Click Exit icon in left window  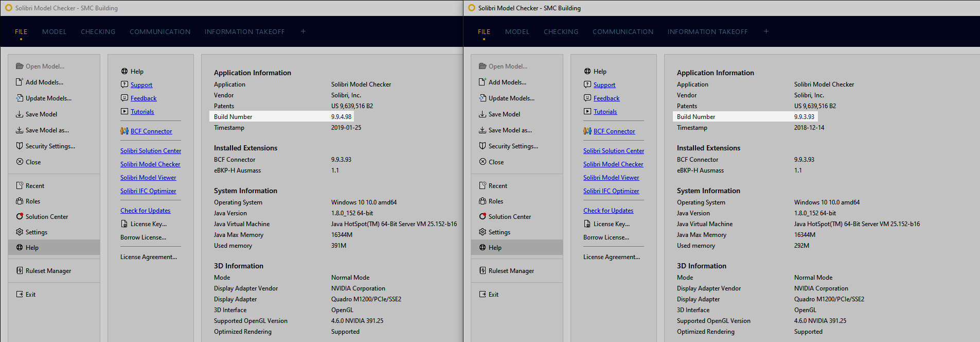20,294
